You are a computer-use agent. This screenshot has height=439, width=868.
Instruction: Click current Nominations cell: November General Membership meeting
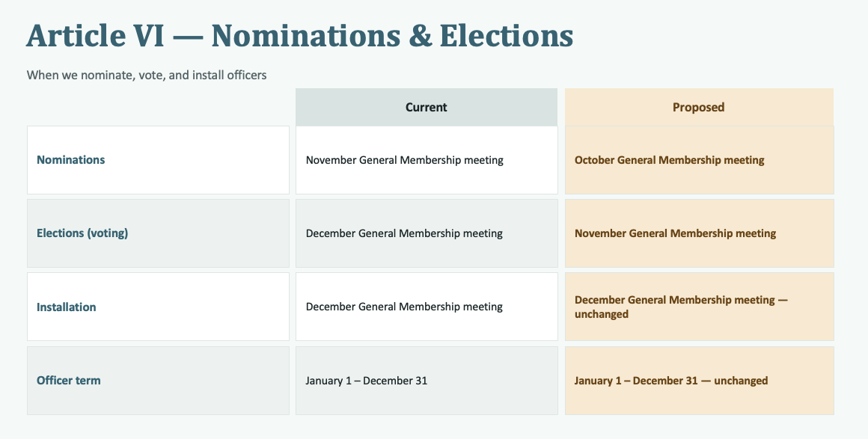[x=427, y=160]
